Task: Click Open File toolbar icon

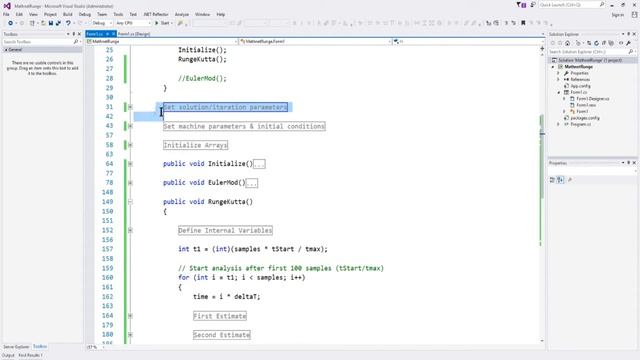Action: click(x=43, y=23)
